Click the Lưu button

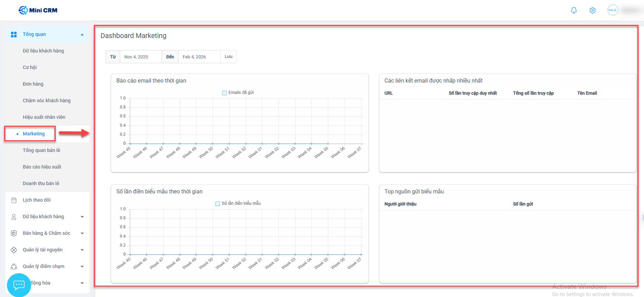click(x=229, y=57)
